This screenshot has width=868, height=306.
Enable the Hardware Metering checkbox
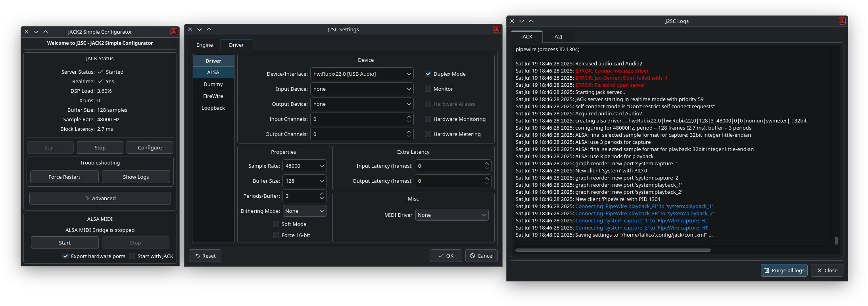pos(428,134)
